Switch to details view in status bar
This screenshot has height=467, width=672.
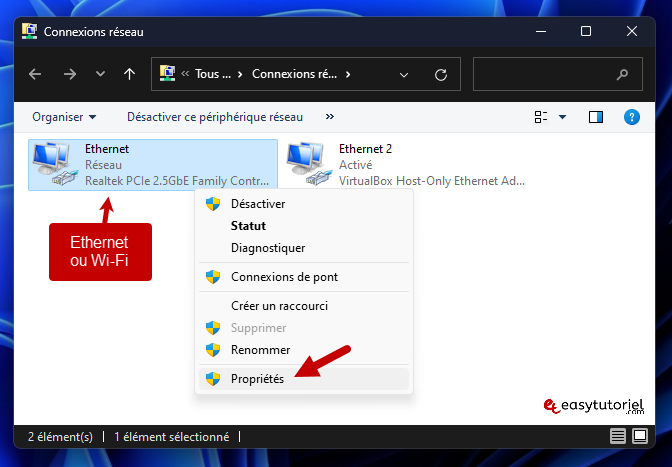click(618, 437)
